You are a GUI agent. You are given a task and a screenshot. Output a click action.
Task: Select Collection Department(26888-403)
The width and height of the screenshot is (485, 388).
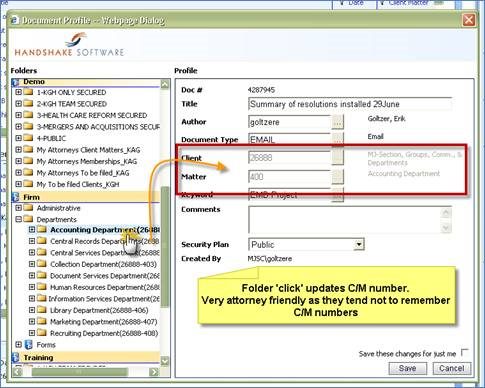point(103,264)
